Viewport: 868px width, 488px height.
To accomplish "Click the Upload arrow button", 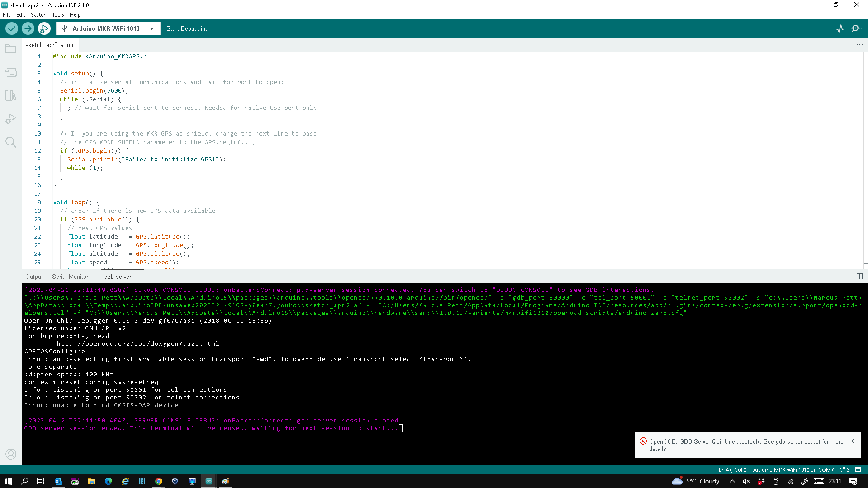I will pyautogui.click(x=28, y=28).
